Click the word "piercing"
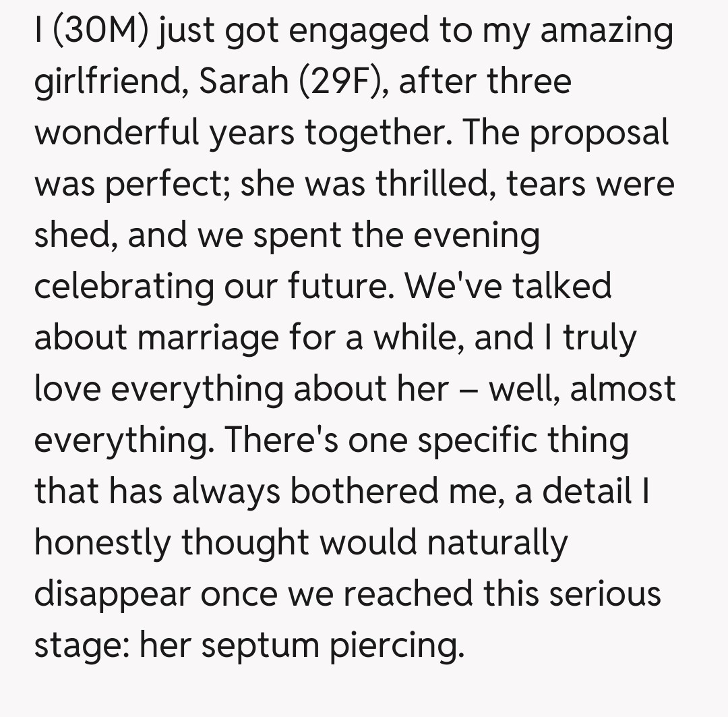 pyautogui.click(x=396, y=645)
